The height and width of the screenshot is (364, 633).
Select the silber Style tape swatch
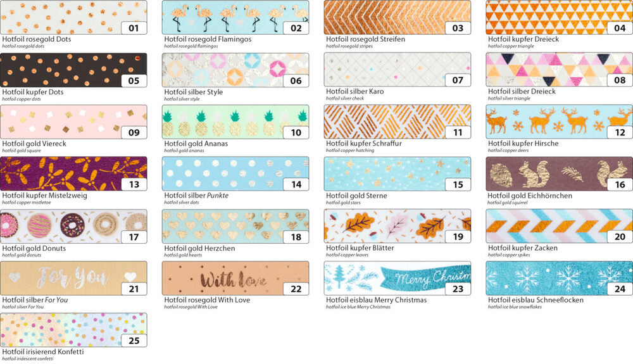pyautogui.click(x=235, y=70)
